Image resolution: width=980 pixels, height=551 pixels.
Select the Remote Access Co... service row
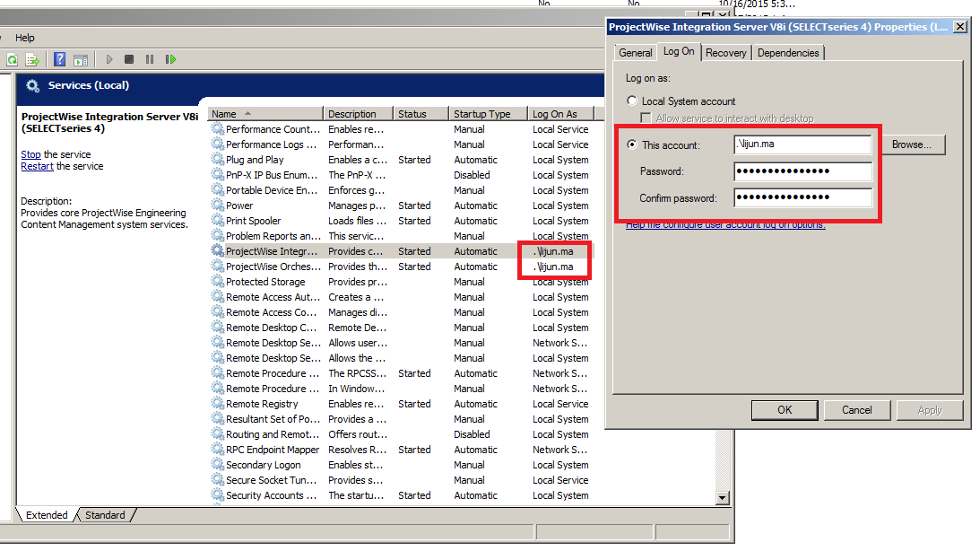click(400, 312)
